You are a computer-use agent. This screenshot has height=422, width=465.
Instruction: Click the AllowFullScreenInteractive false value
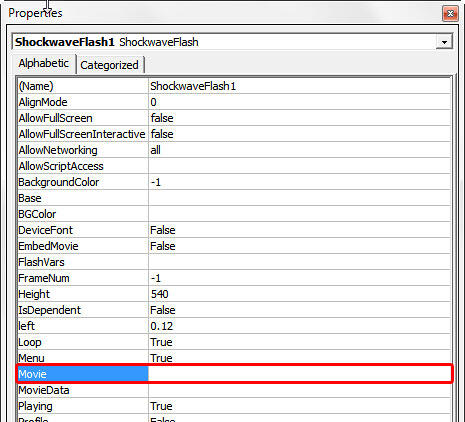[299, 134]
